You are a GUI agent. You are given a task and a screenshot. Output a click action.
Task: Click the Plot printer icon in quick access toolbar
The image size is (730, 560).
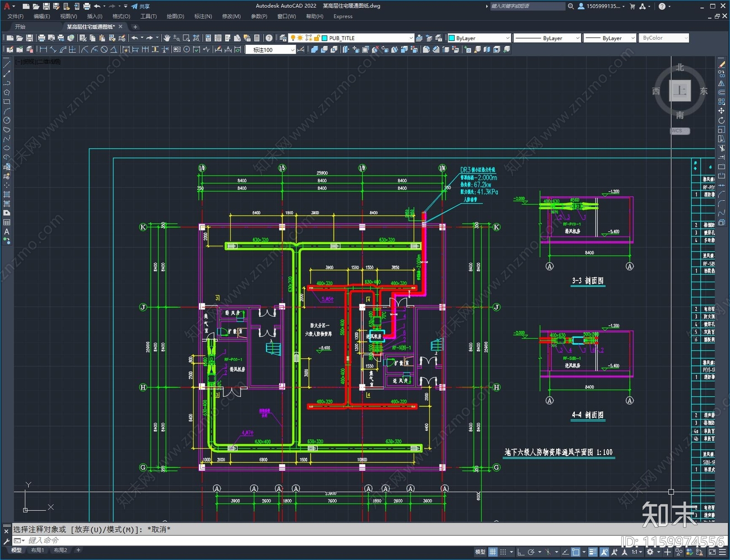(x=87, y=6)
